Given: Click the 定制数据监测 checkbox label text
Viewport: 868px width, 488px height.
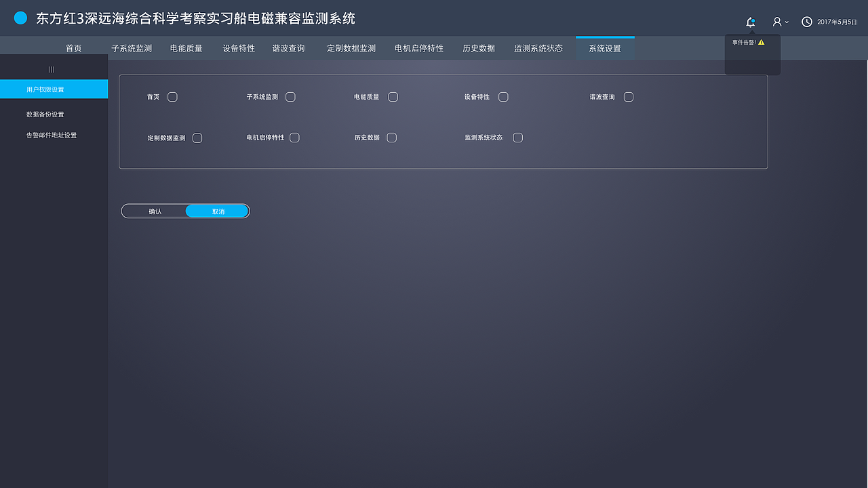Looking at the screenshot, I should point(166,138).
